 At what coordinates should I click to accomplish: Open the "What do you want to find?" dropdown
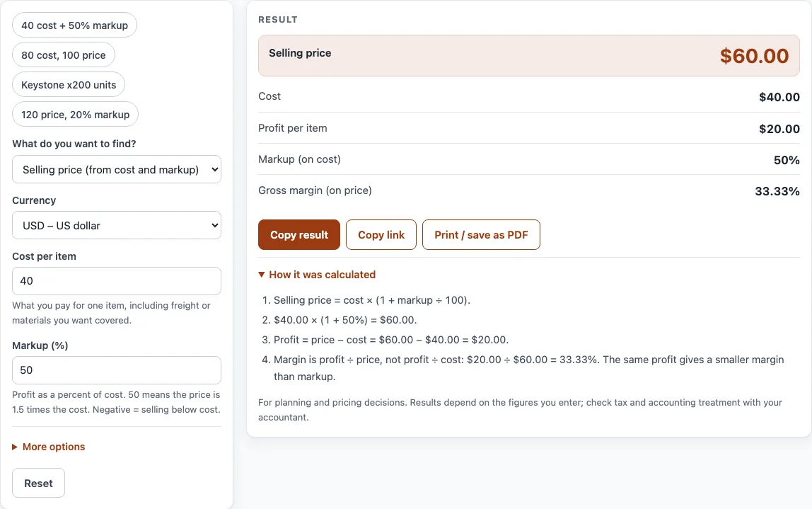pyautogui.click(x=117, y=169)
